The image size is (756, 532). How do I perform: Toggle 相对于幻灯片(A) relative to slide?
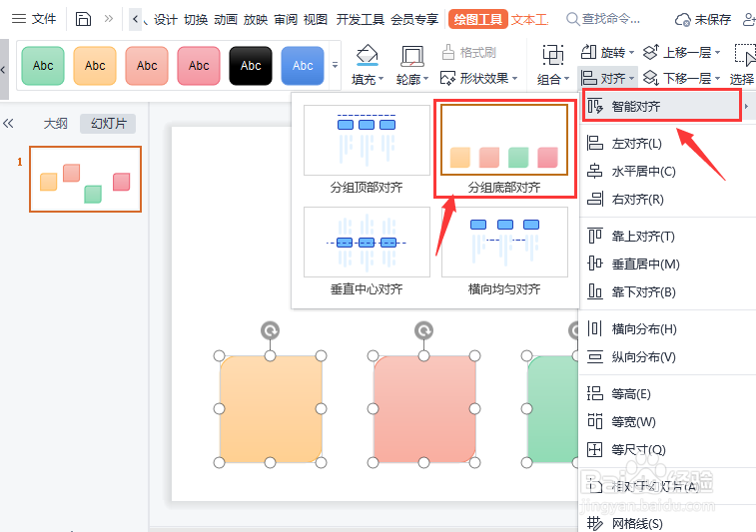654,486
